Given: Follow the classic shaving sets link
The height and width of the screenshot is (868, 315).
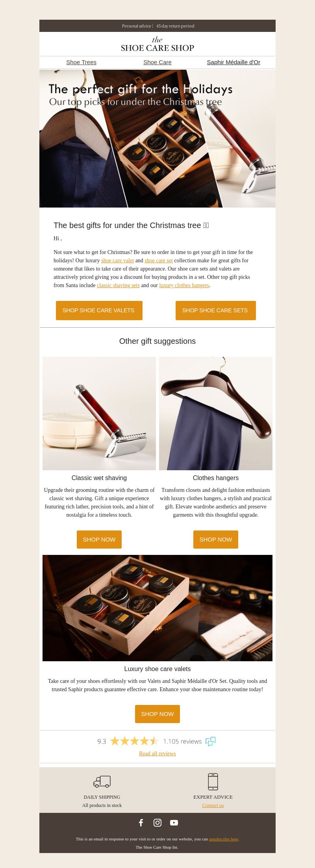Looking at the screenshot, I should 118,285.
